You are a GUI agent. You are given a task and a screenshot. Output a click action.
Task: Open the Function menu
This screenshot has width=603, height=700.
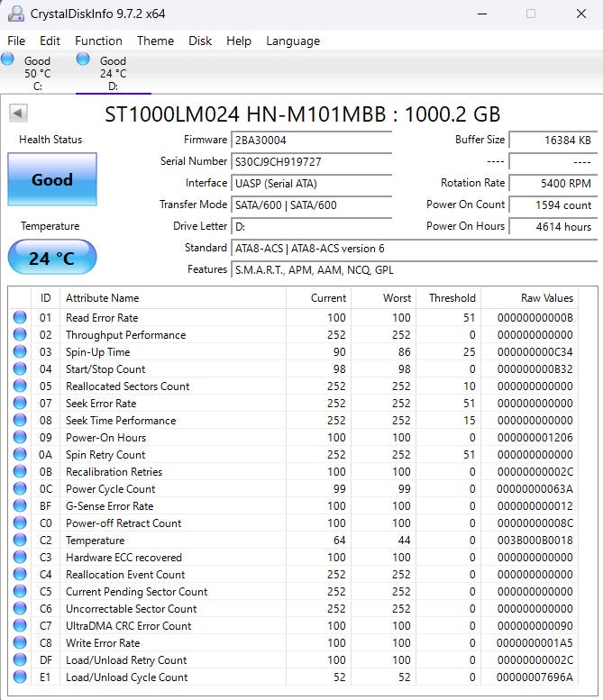pos(99,41)
